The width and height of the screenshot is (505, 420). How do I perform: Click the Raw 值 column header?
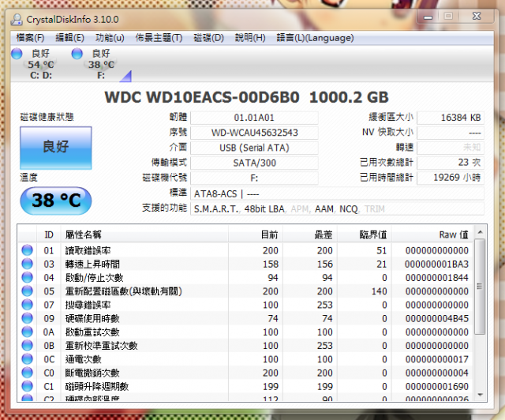[432, 234]
